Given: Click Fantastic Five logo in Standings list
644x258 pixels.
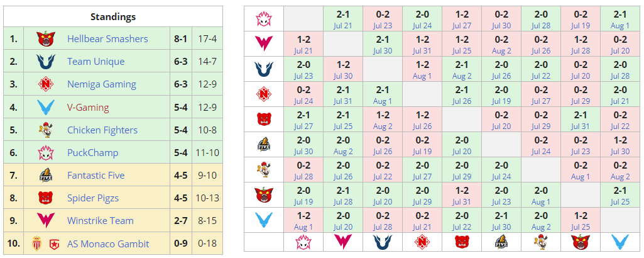Looking at the screenshot, I should 44,176.
